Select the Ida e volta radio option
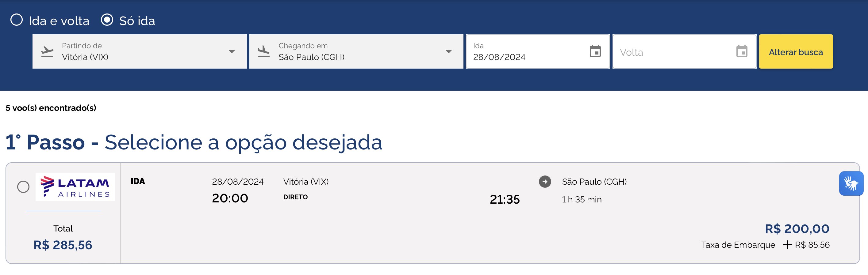This screenshot has width=868, height=275. [x=17, y=20]
